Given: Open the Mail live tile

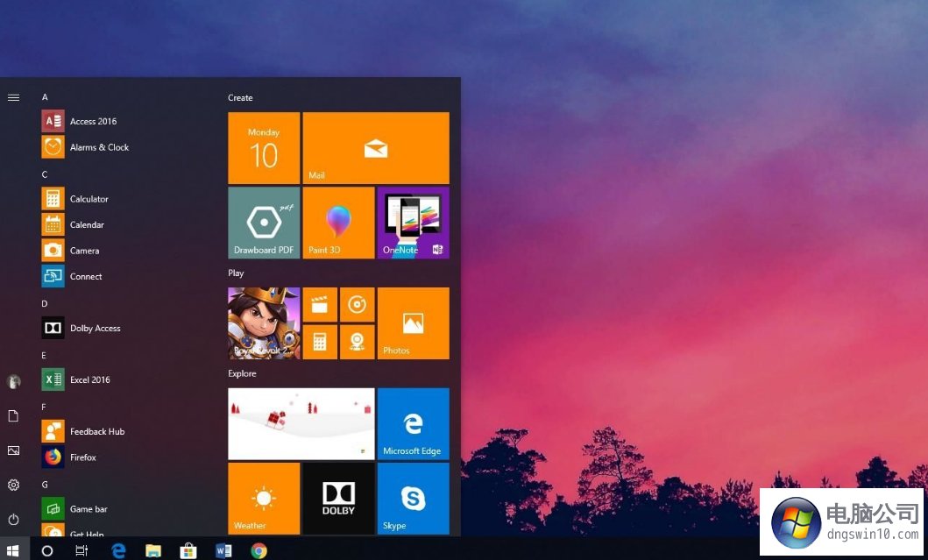Looking at the screenshot, I should [376, 147].
